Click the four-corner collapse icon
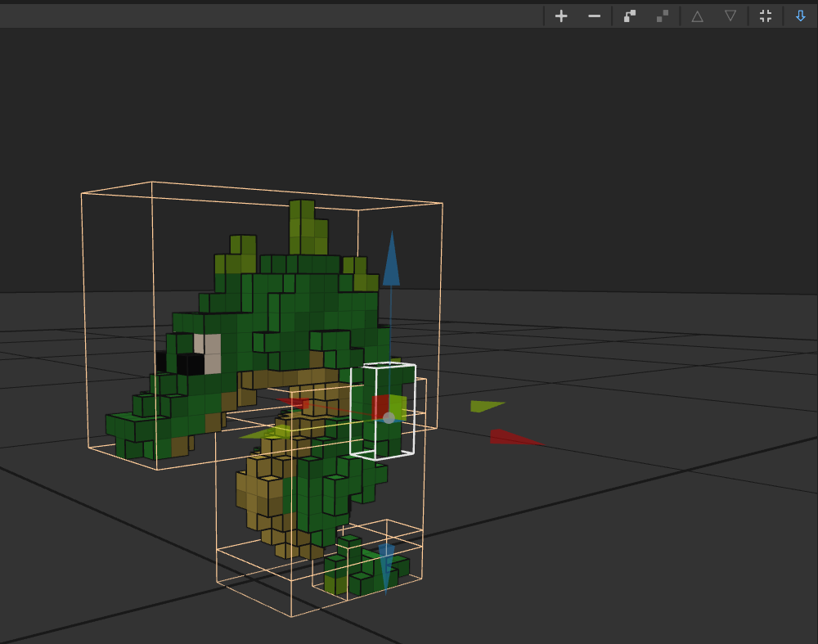This screenshot has width=818, height=644. (x=766, y=16)
